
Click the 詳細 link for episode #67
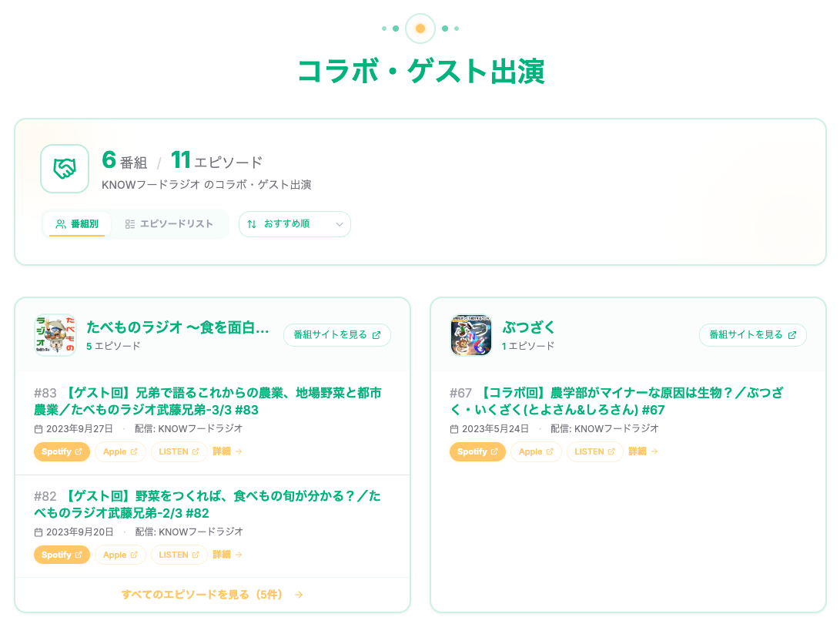[643, 452]
